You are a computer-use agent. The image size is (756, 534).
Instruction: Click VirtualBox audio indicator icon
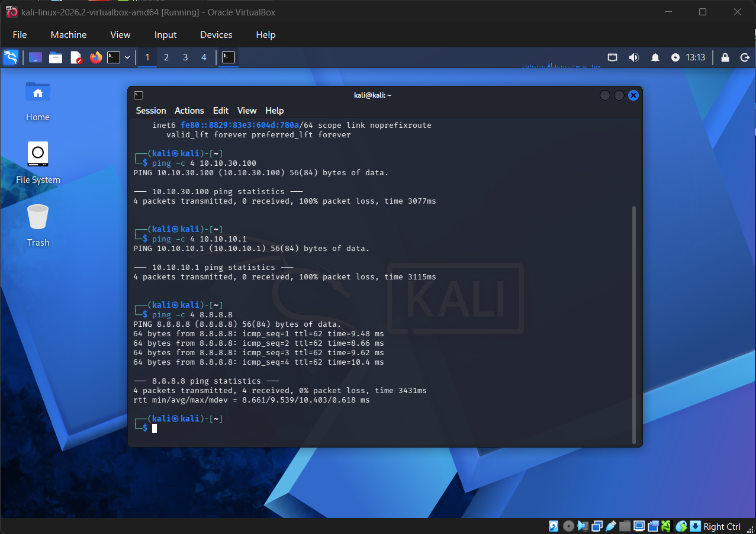coord(583,526)
